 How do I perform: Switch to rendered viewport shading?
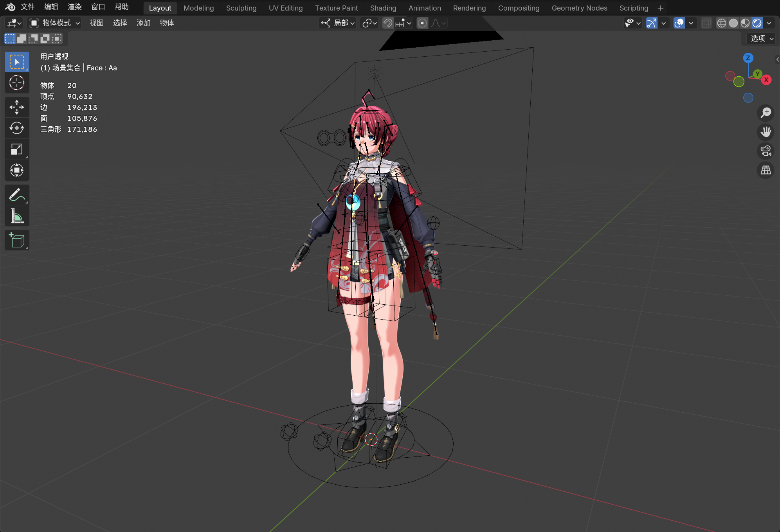coord(757,23)
